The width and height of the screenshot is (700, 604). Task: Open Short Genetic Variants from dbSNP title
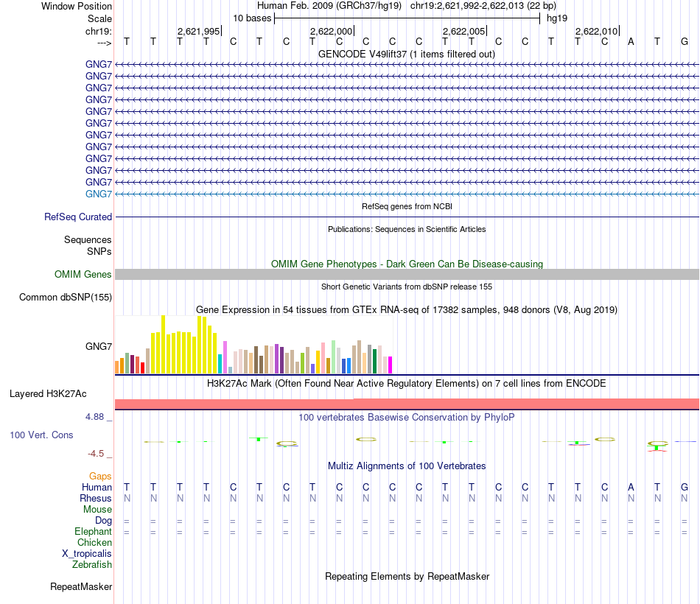pyautogui.click(x=407, y=287)
